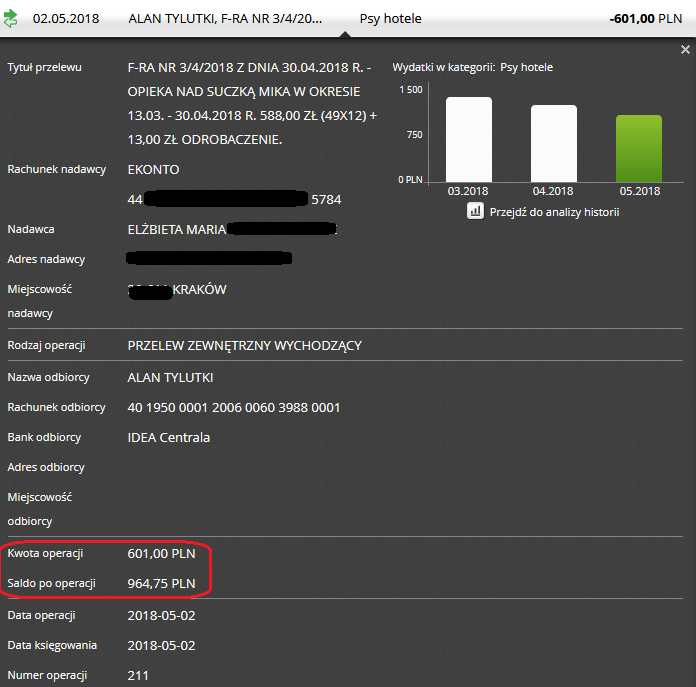Click the -601,00 PLN amount in header

pos(646,19)
